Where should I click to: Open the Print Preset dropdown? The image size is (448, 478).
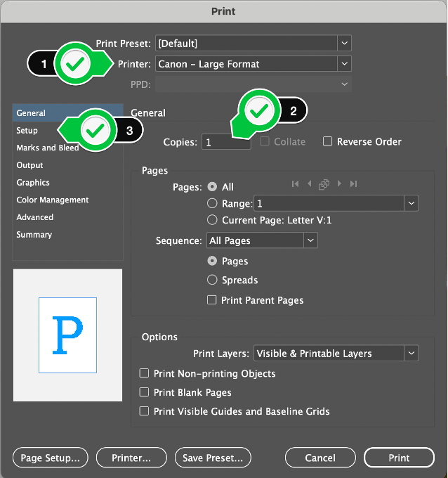253,43
